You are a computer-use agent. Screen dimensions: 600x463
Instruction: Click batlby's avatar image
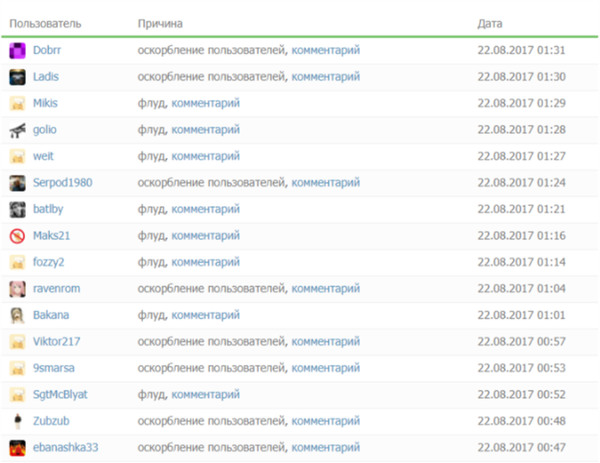pos(17,209)
